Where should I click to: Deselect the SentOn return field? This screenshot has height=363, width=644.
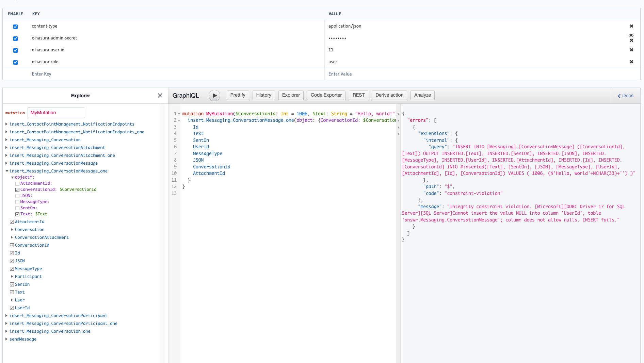12,284
